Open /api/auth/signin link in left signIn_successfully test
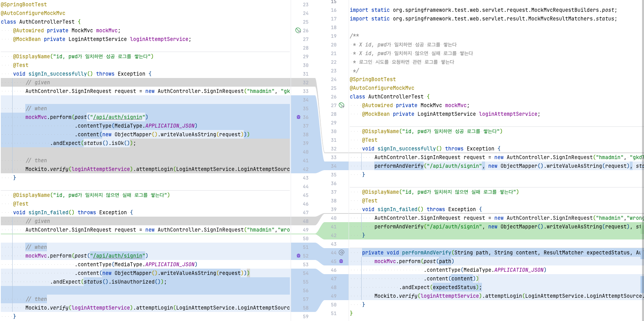 (118, 117)
